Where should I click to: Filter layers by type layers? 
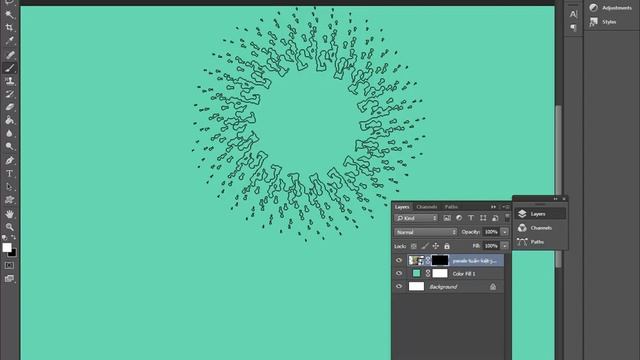471,218
